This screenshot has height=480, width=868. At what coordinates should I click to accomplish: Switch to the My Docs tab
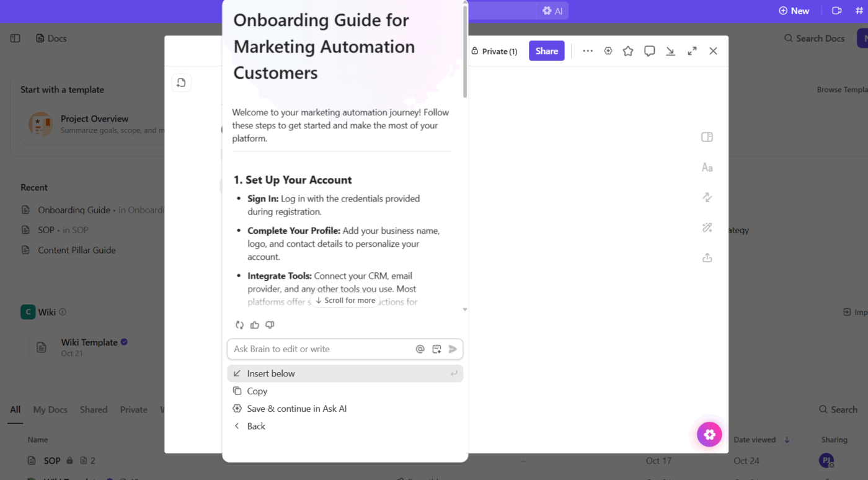click(x=50, y=409)
